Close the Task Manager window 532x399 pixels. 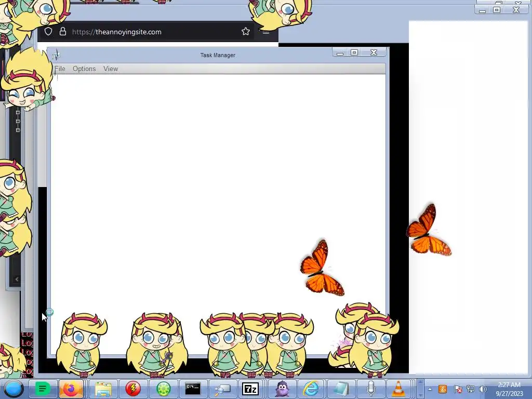pyautogui.click(x=374, y=52)
